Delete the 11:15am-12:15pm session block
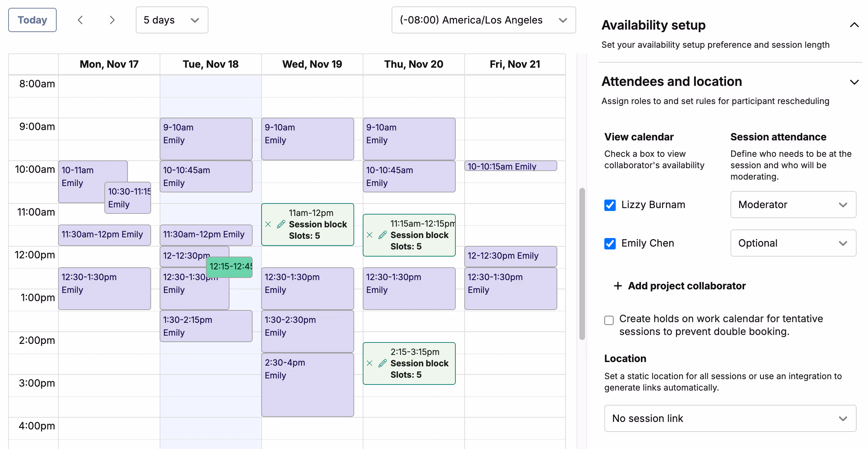This screenshot has height=449, width=868. click(370, 235)
